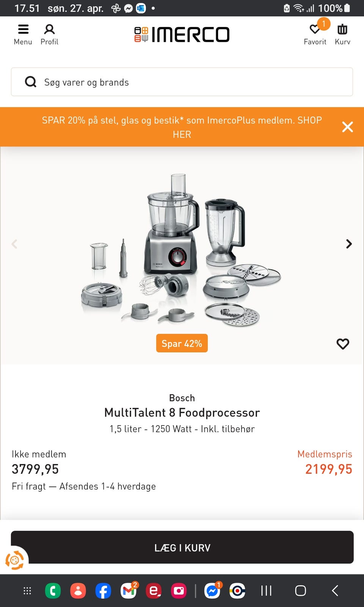Open the Favorit wishlist
Viewport: 364px width, 607px height.
pyautogui.click(x=315, y=34)
